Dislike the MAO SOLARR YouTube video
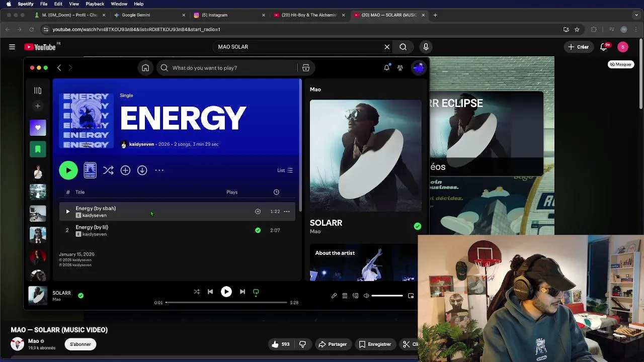Screen dimensions: 644x362 (302, 344)
